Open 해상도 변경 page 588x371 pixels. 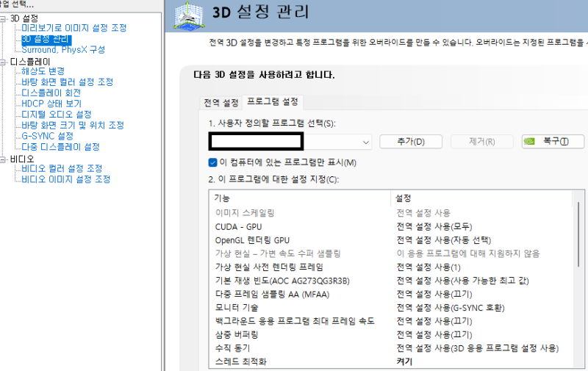(x=43, y=71)
